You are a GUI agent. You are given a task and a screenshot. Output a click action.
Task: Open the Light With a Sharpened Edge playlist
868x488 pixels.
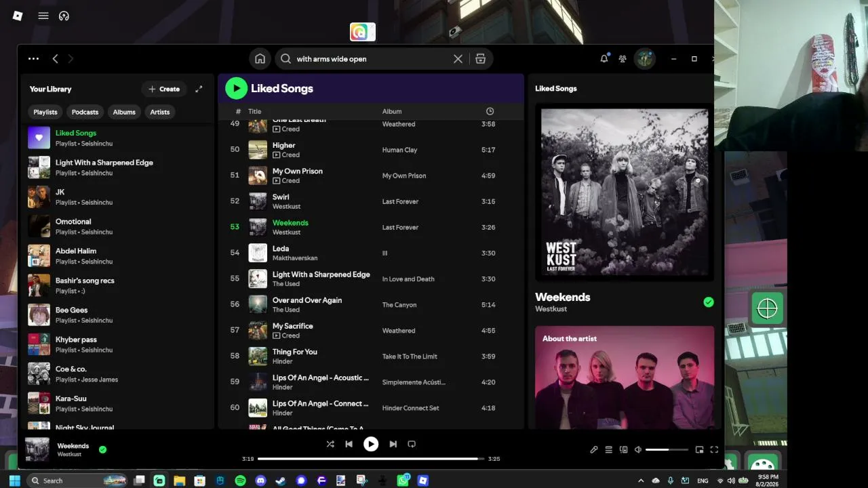pyautogui.click(x=117, y=167)
